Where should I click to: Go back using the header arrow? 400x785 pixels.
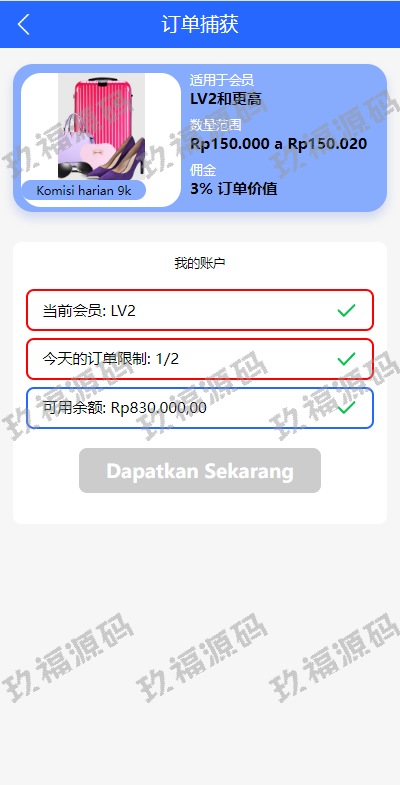tap(24, 24)
